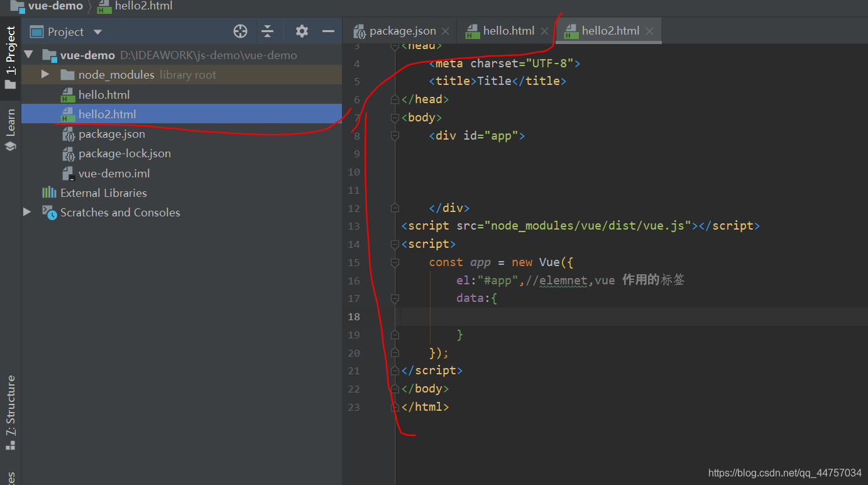The image size is (868, 485).
Task: Click the External Libraries bars icon
Action: tap(49, 192)
